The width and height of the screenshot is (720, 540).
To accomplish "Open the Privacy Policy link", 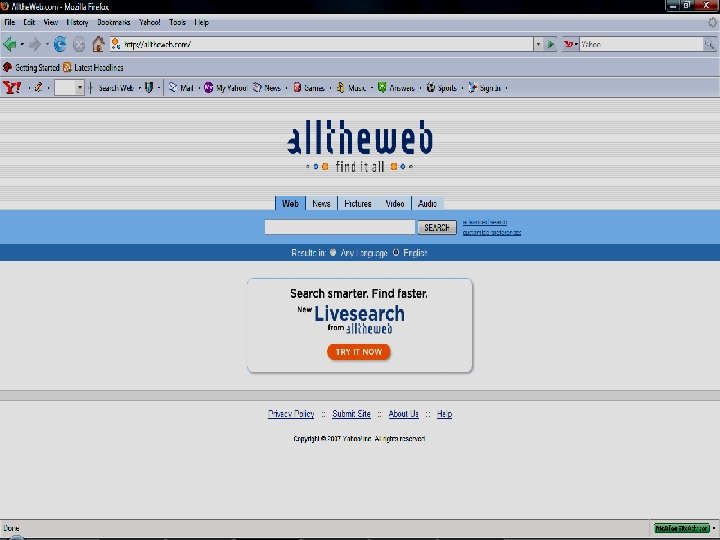I will [291, 414].
